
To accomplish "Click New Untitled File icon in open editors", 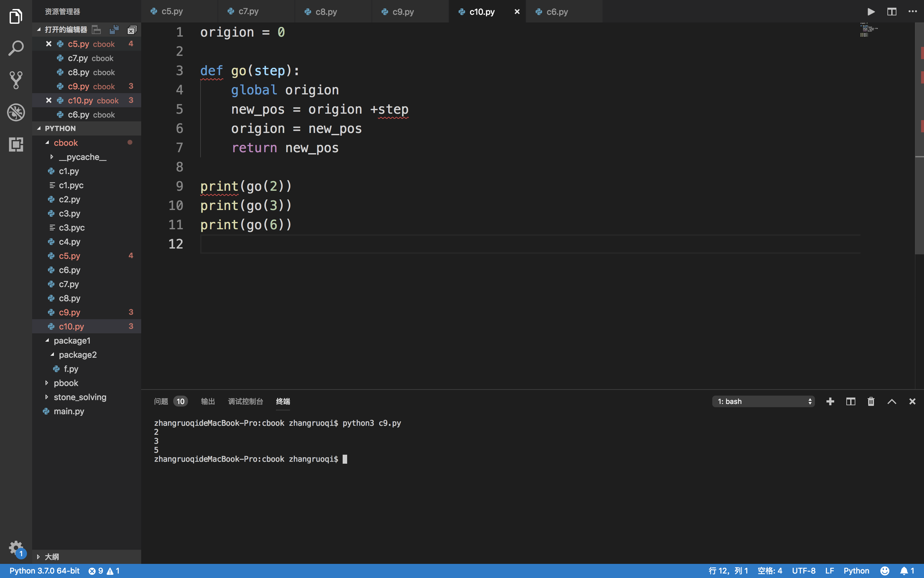I will pos(97,30).
